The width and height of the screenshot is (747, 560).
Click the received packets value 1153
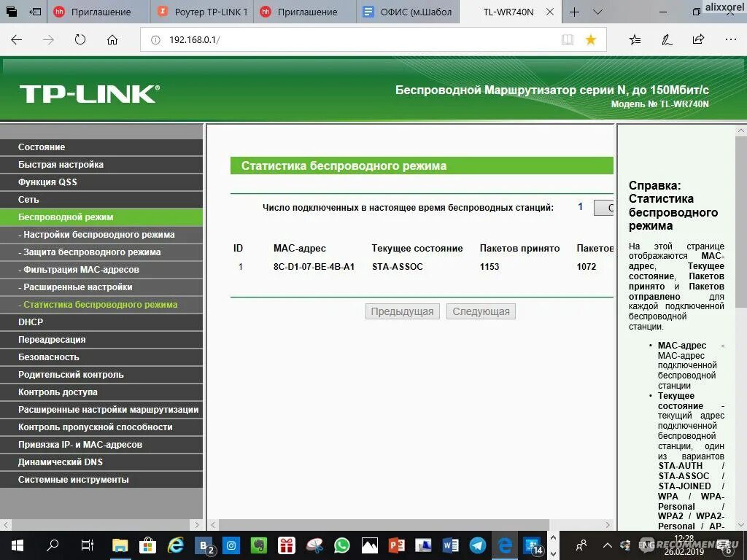489,267
